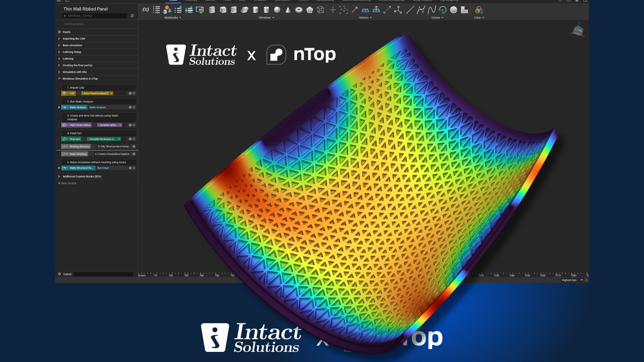Click the scattered point list icon
Screen dimensions: 644x362
[x=343, y=10]
